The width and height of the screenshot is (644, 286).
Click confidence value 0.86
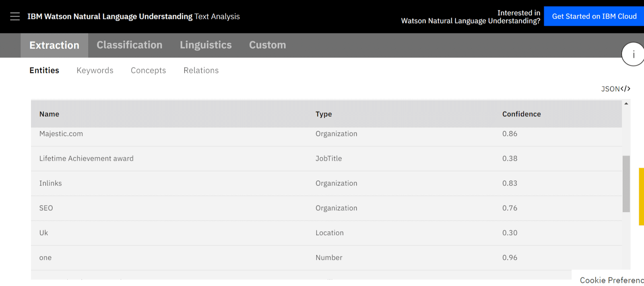[510, 134]
